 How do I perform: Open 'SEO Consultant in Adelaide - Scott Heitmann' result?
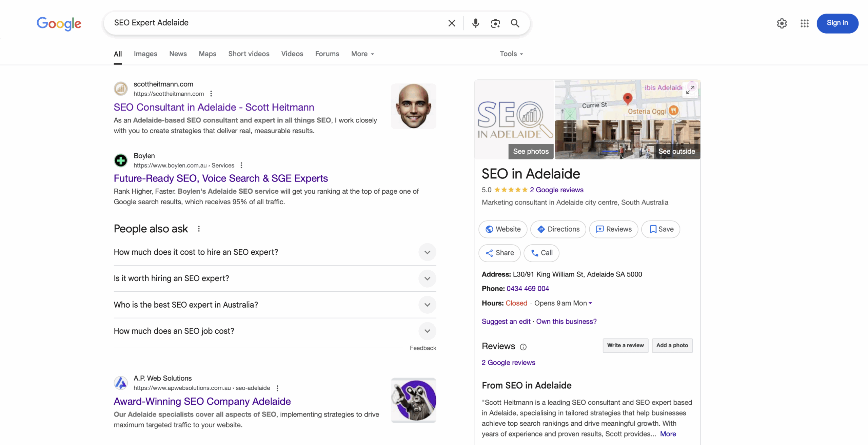[214, 107]
